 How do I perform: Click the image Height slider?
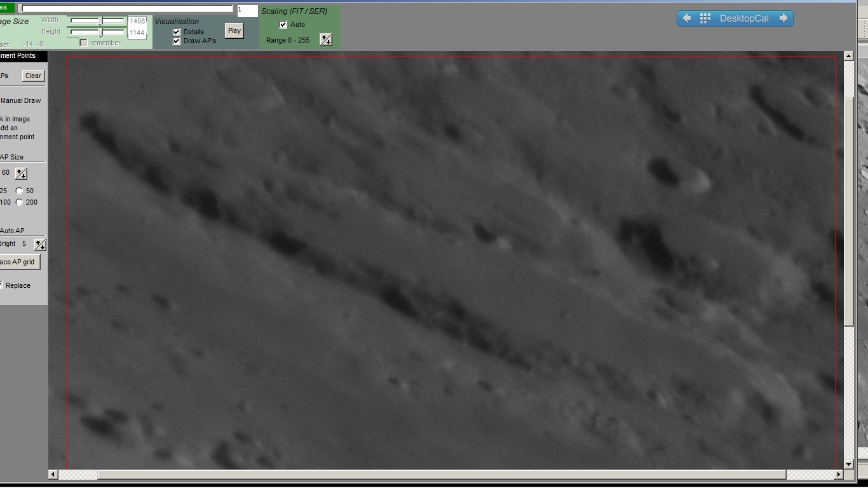tap(98, 32)
